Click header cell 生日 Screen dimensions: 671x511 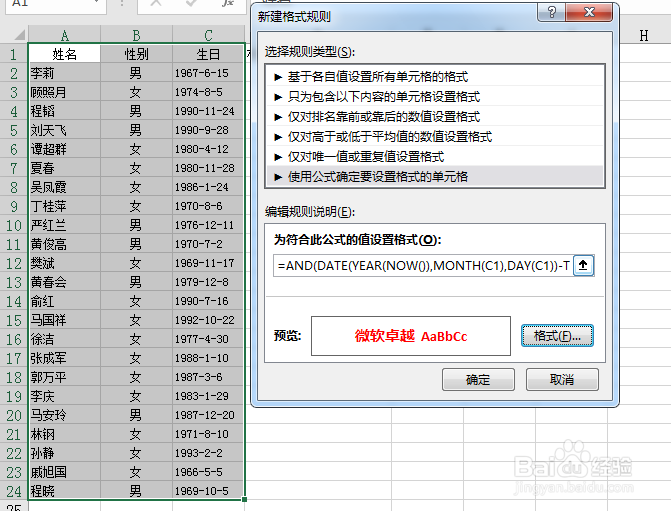coord(208,54)
